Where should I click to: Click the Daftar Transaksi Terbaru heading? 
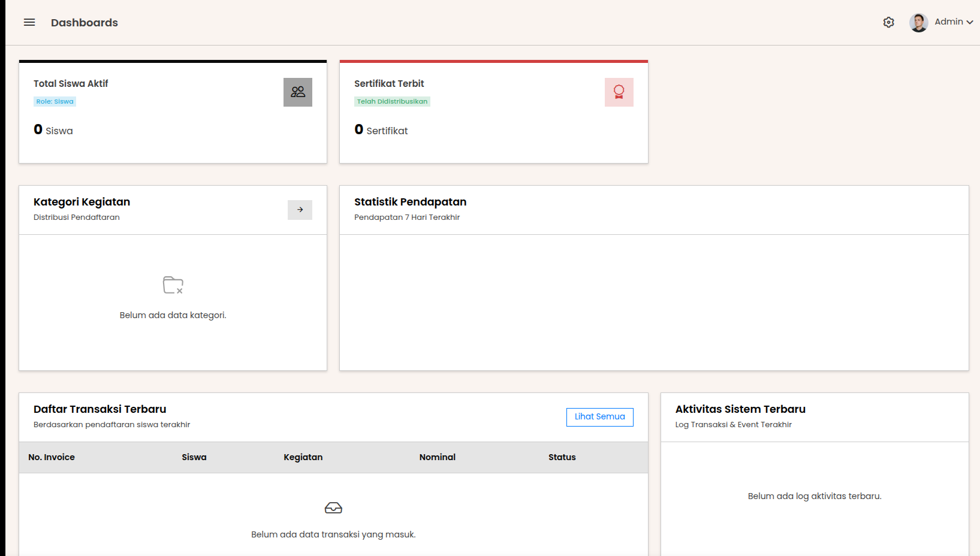(100, 409)
